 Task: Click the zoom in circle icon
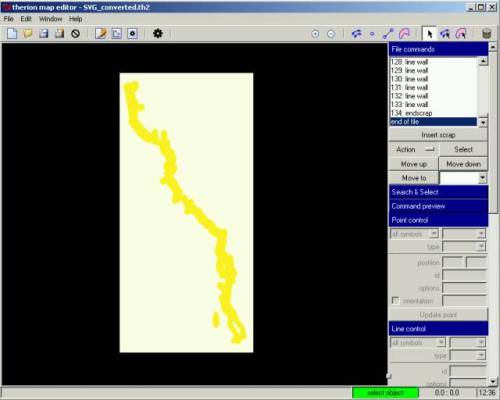tap(315, 34)
